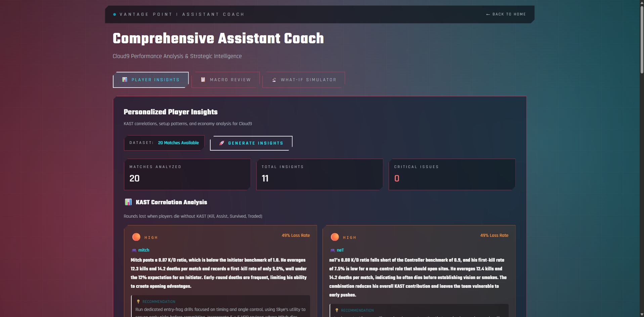Click the scrollbar up arrow
The width and height of the screenshot is (644, 317).
[642, 2]
